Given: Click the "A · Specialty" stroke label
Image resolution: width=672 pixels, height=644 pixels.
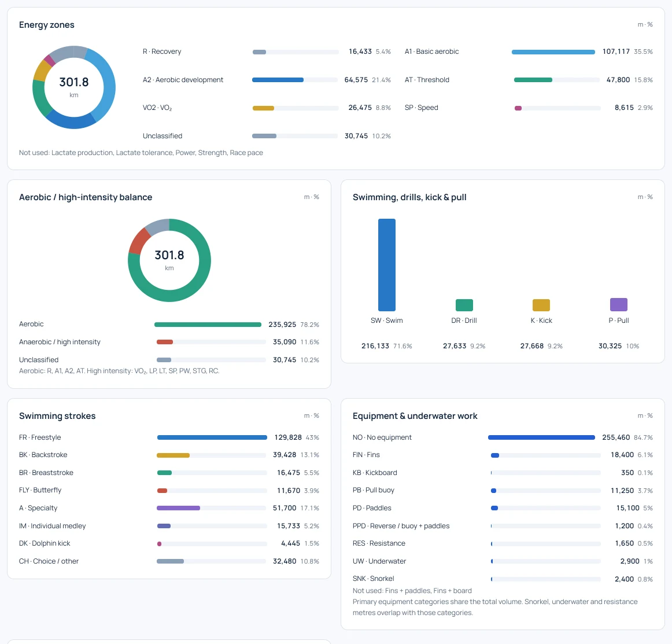Looking at the screenshot, I should (x=38, y=508).
